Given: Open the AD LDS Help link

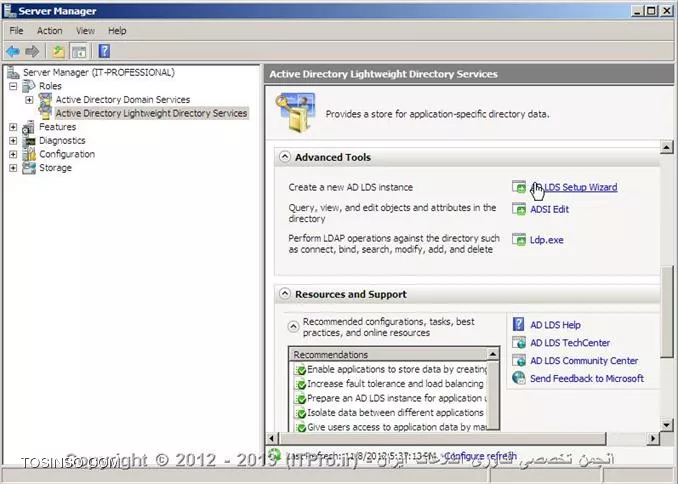Looking at the screenshot, I should [x=555, y=325].
